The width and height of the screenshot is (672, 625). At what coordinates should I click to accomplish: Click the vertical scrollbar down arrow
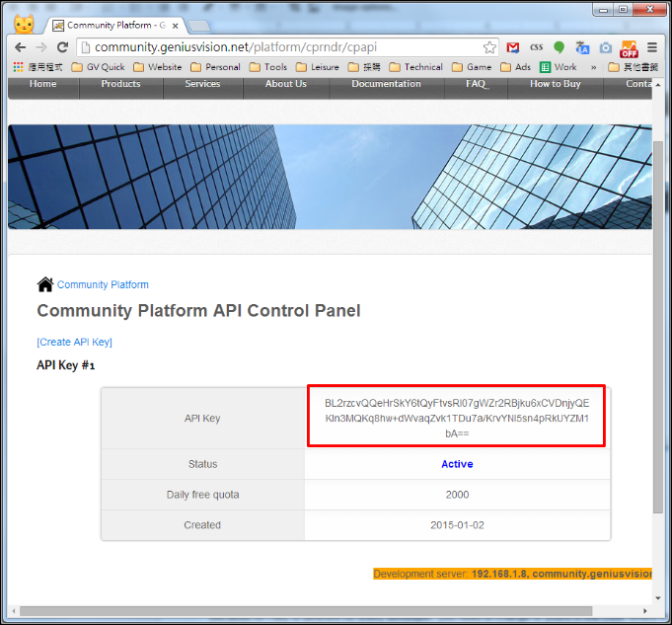[x=658, y=597]
